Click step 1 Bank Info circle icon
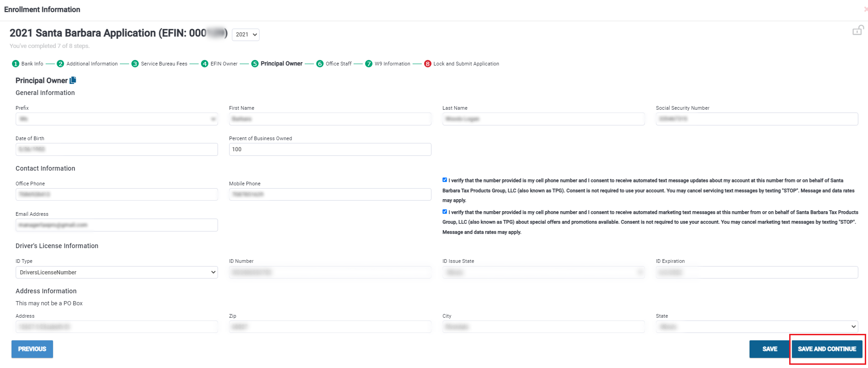The height and width of the screenshot is (368, 868). (16, 64)
